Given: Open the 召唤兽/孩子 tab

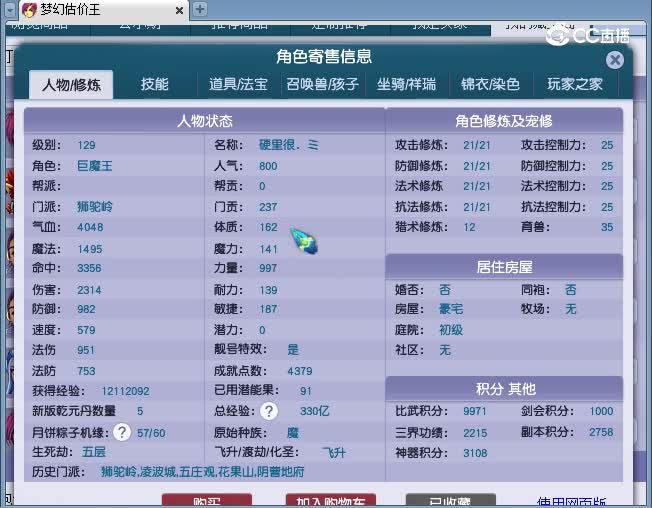Looking at the screenshot, I should (x=322, y=84).
